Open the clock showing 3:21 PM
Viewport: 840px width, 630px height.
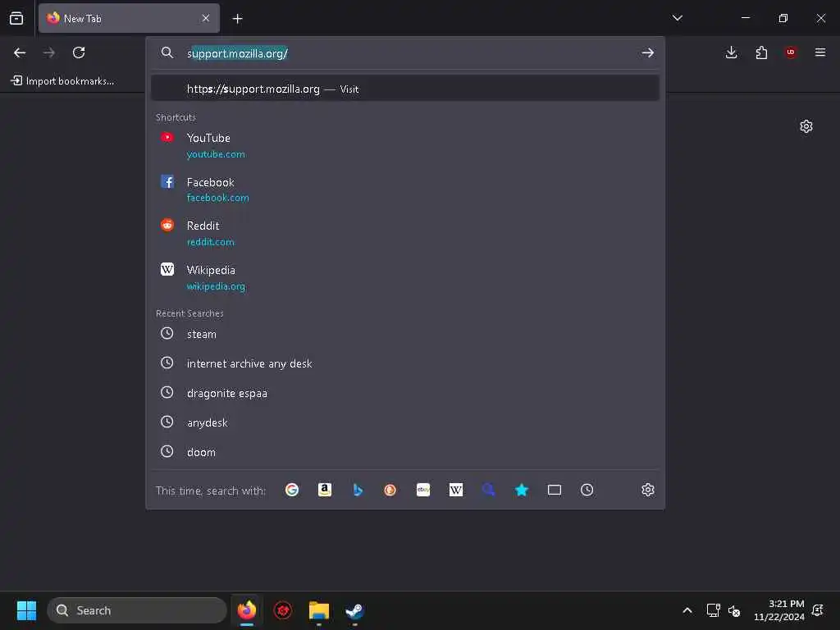click(x=779, y=610)
